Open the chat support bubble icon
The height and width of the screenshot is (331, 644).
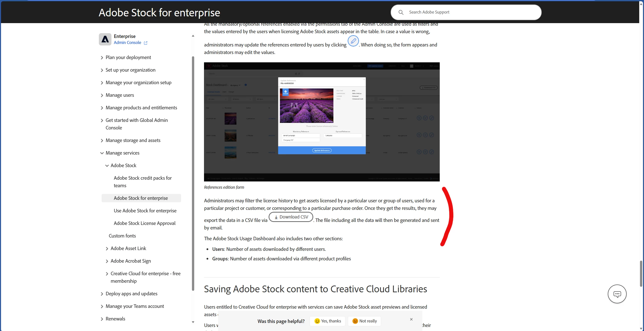(617, 294)
